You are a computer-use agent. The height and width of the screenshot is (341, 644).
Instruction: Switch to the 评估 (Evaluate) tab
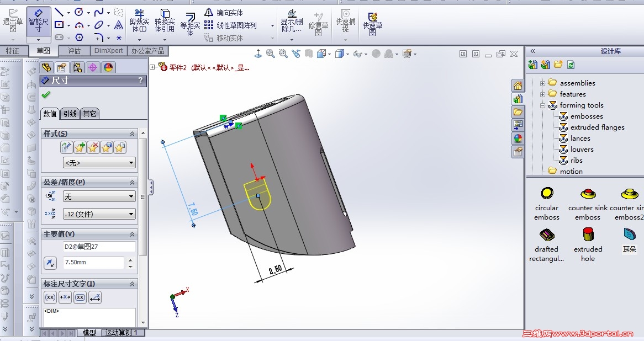coord(74,50)
